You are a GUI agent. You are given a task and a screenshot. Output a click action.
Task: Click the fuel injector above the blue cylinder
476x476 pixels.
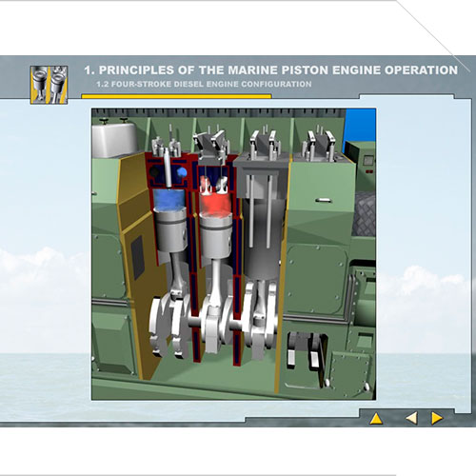coord(168,168)
